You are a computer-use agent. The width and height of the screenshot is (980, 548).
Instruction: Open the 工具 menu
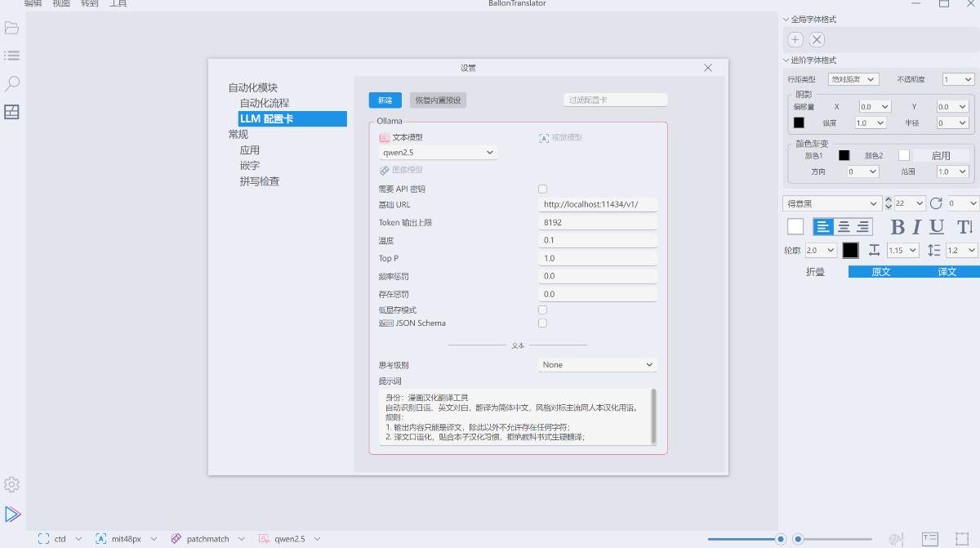click(x=118, y=3)
